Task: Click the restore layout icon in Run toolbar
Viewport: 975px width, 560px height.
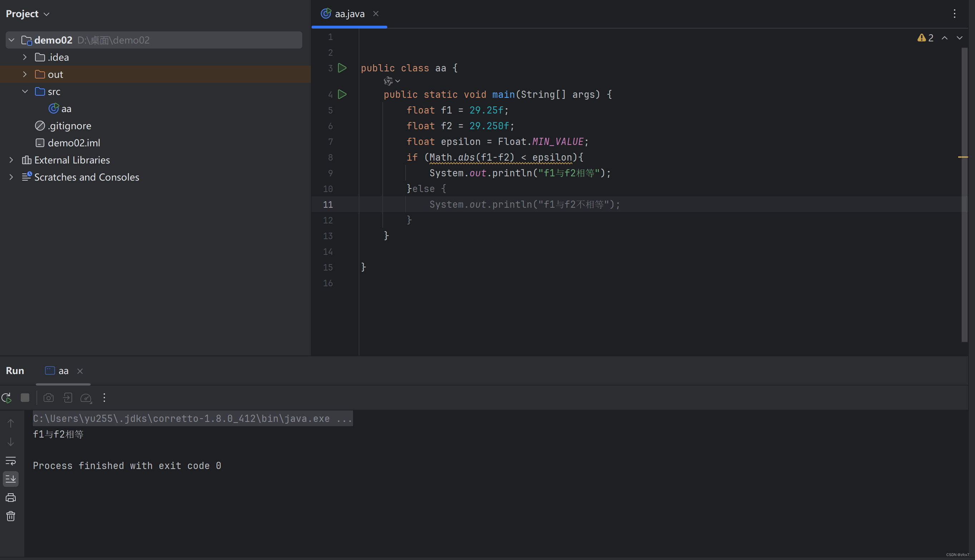Action: pyautogui.click(x=68, y=398)
